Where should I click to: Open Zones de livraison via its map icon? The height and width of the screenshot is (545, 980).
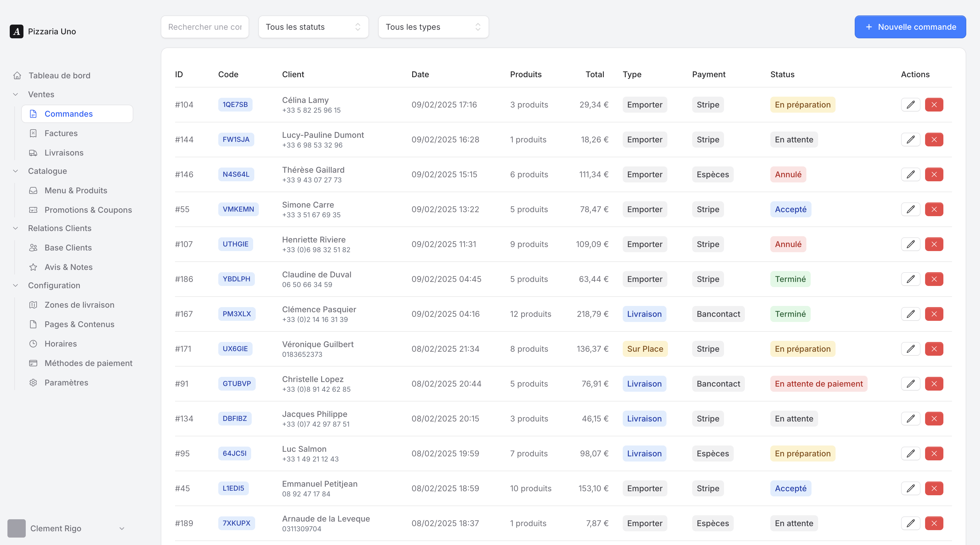[33, 305]
